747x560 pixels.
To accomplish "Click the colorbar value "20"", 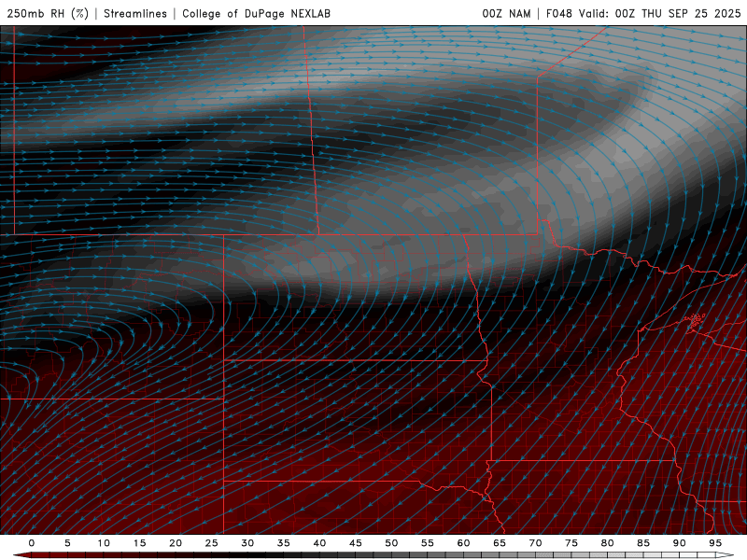I will pos(176,543).
